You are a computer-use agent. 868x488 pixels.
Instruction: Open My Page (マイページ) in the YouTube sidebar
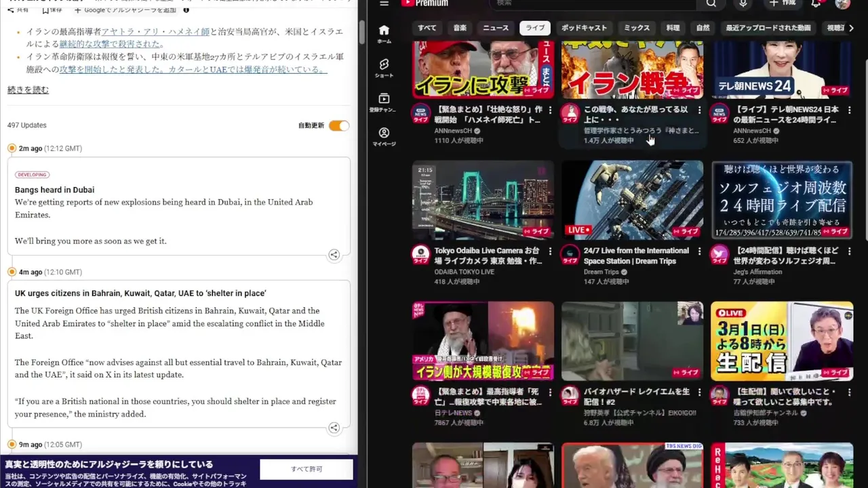click(384, 137)
